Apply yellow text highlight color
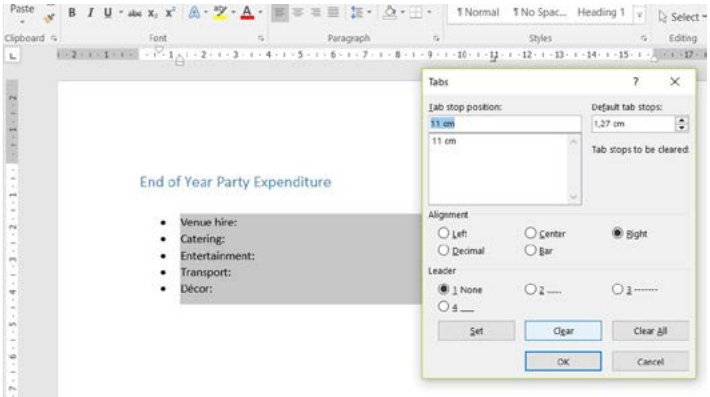Screen dimensions: 710x397 (x=220, y=13)
